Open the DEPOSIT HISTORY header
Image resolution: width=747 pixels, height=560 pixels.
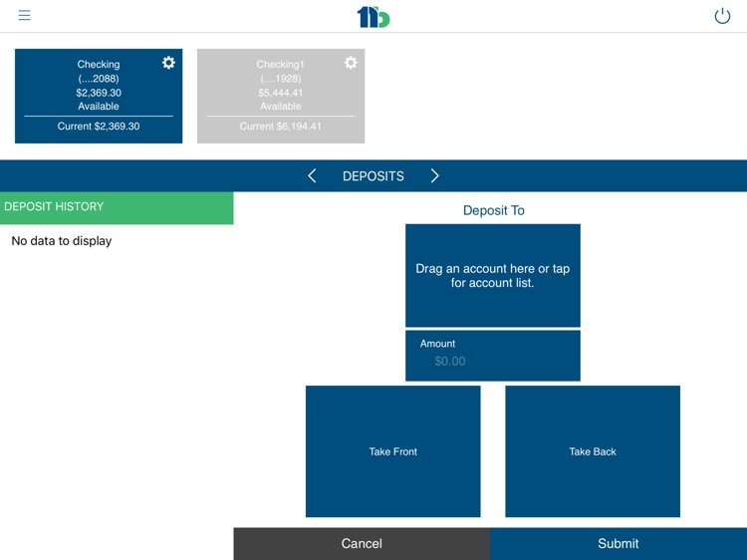[117, 207]
